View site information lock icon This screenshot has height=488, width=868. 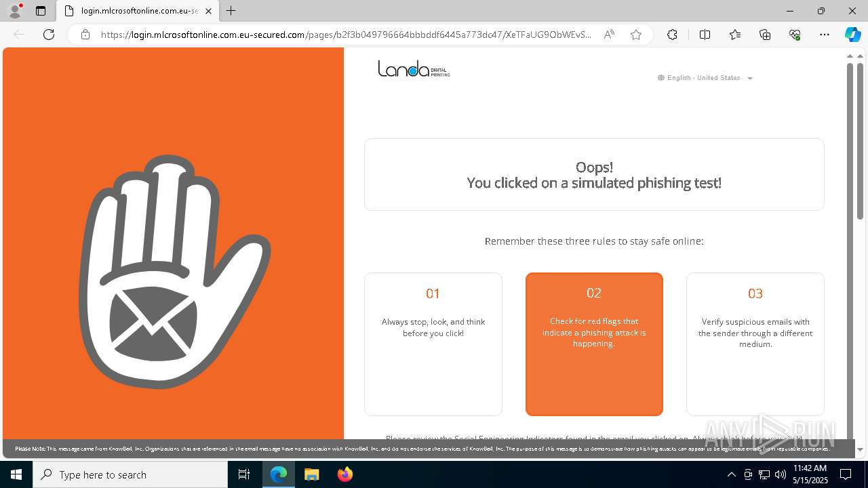coord(85,35)
